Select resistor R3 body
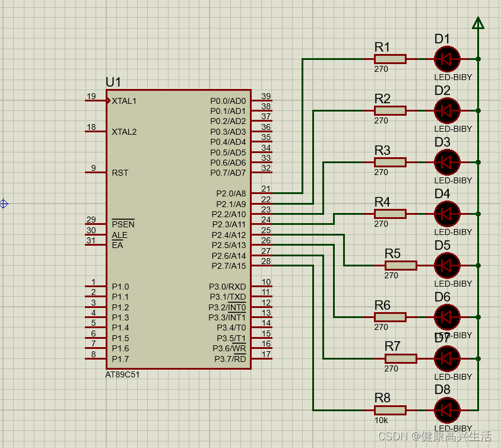This screenshot has height=448, width=501. 390,162
